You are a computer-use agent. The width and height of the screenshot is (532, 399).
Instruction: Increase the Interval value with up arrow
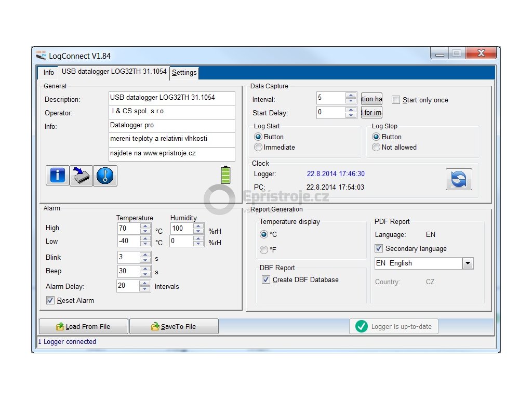[x=352, y=95]
